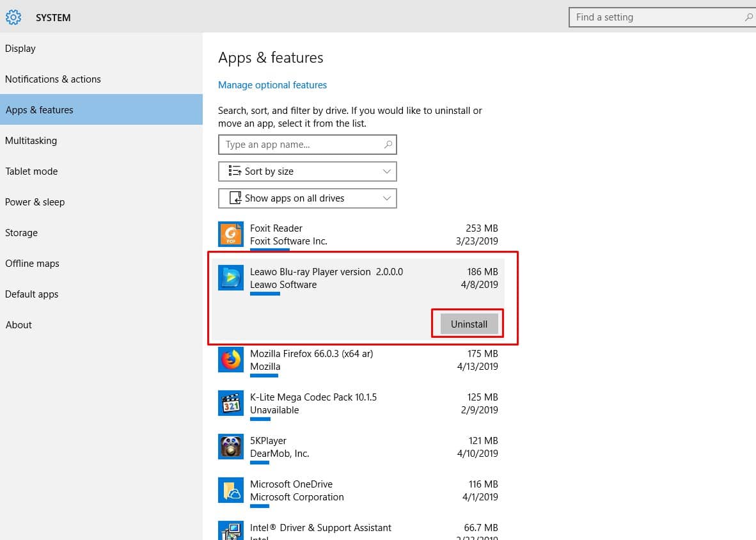Expand the Show apps on all drives dropdown

tap(307, 198)
